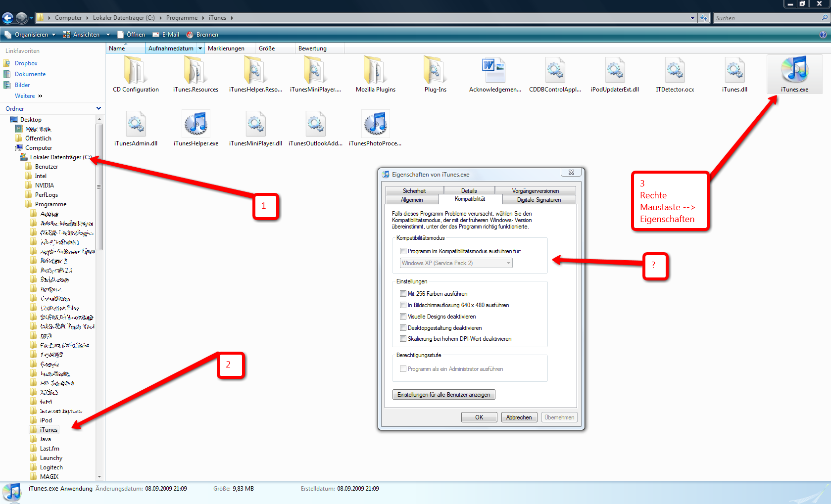Open the Dropbox favorite link

pyautogui.click(x=26, y=63)
